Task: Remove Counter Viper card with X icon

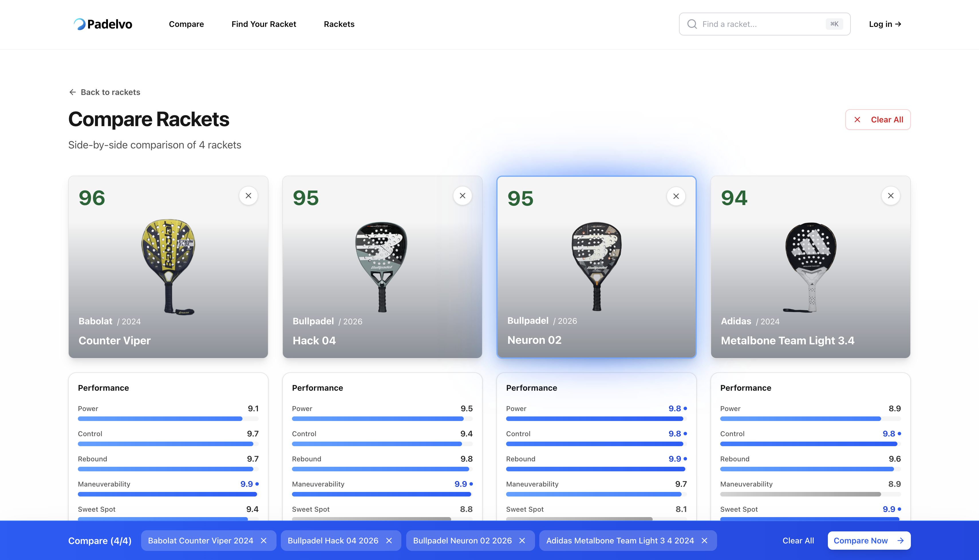Action: click(248, 196)
